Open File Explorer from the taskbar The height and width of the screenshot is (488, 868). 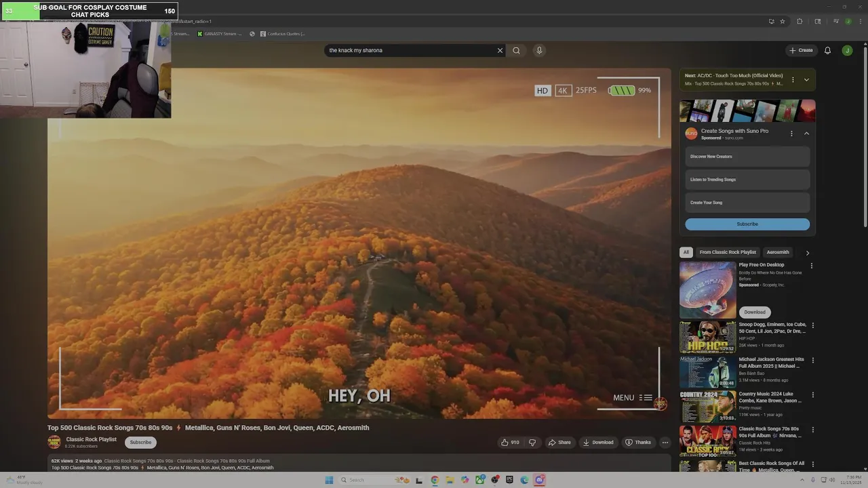(450, 480)
